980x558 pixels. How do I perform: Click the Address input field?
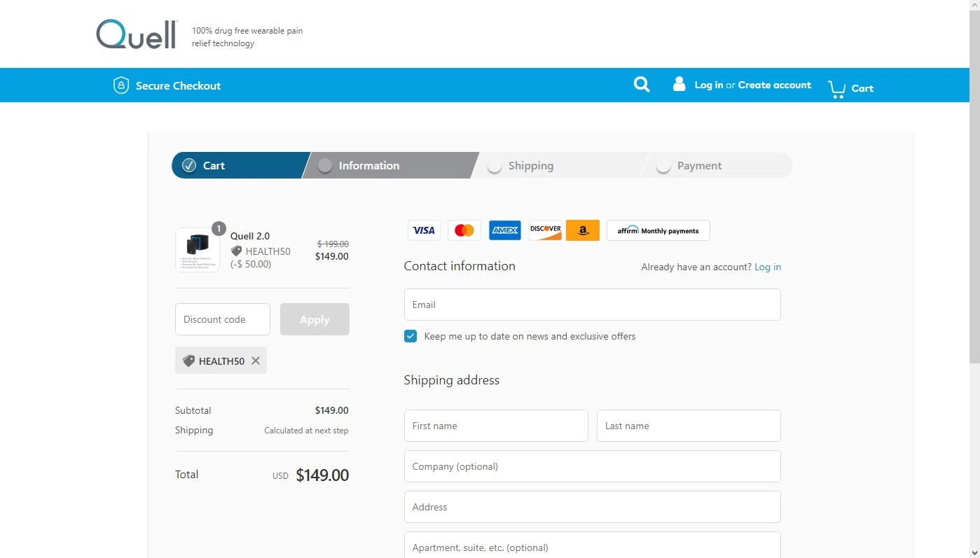[593, 507]
